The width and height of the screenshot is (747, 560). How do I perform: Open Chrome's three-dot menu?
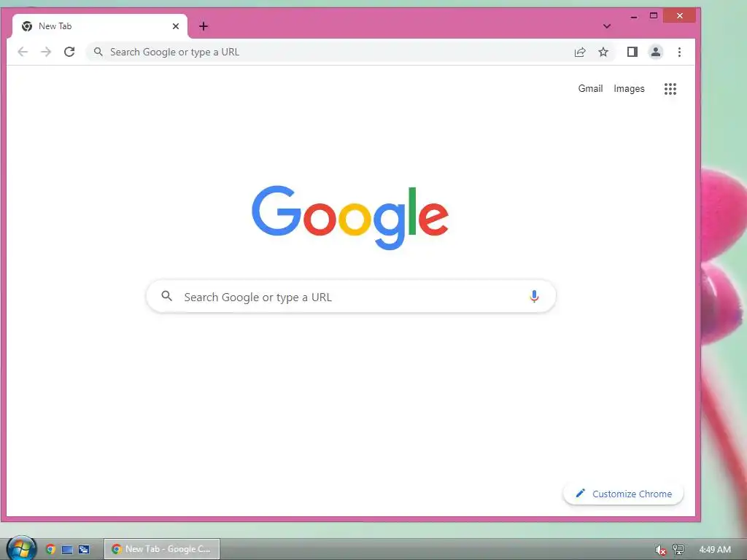[679, 52]
